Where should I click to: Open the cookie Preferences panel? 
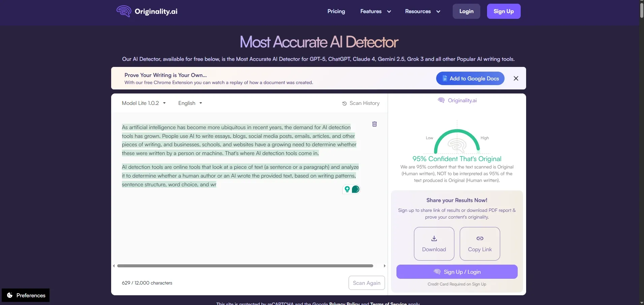tap(26, 295)
